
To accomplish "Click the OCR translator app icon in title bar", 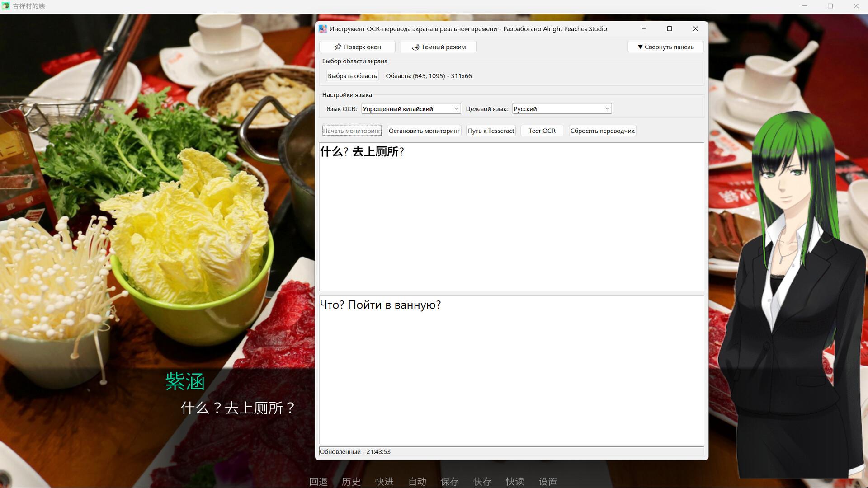I will 323,28.
